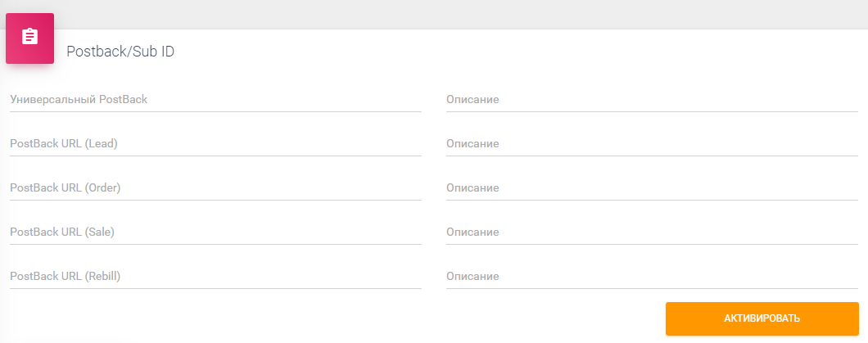
Task: Activate the Rebill postback URL text box
Action: pos(215,277)
